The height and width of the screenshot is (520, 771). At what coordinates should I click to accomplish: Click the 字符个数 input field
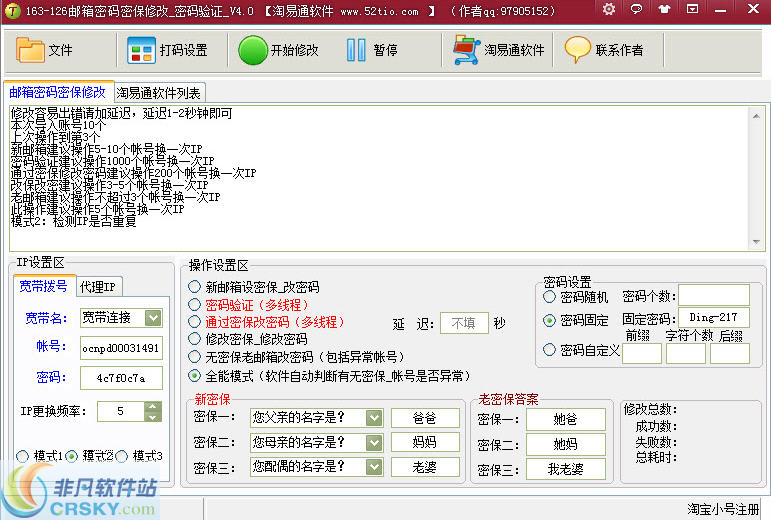point(686,353)
